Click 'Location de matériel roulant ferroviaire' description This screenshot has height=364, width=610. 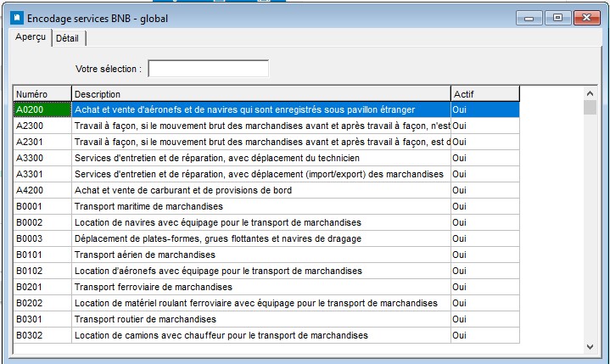(256, 304)
